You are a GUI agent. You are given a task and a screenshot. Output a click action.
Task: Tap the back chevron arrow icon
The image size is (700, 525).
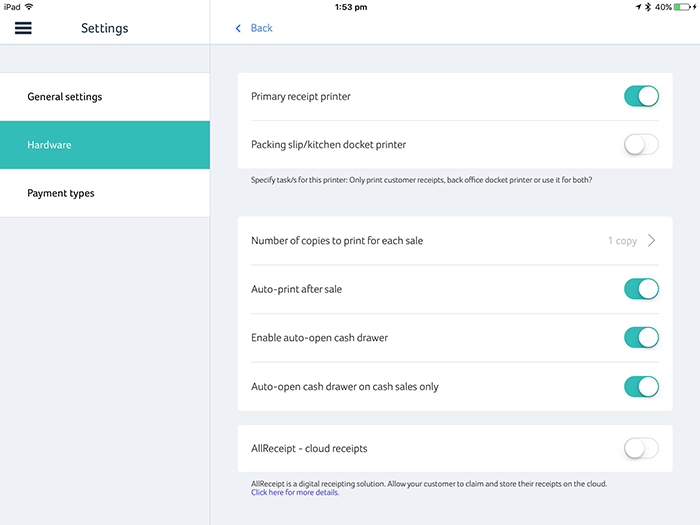238,28
